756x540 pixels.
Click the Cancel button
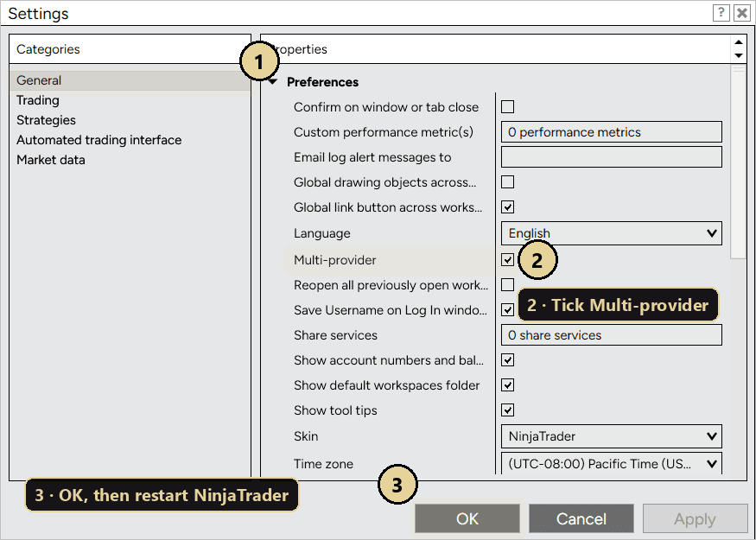[581, 518]
